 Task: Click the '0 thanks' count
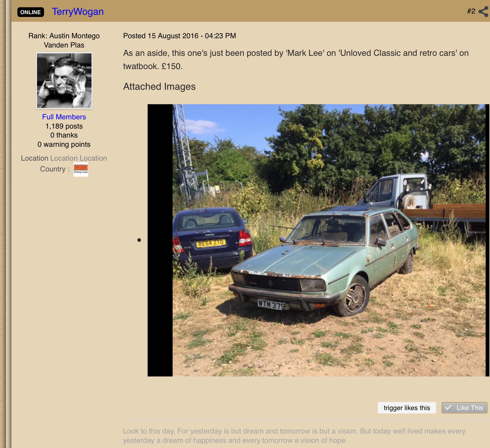click(x=64, y=135)
